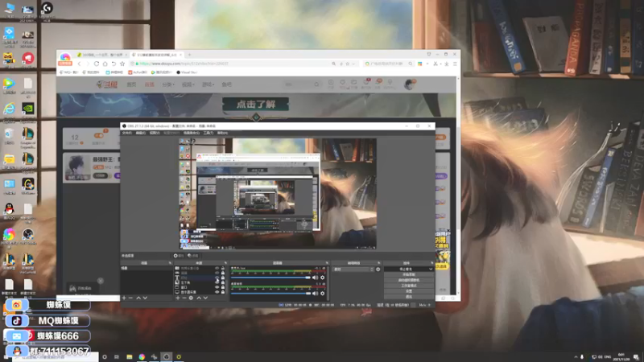This screenshot has width=644, height=362.
Task: Toggle visibility of top source row
Action: 217,268
